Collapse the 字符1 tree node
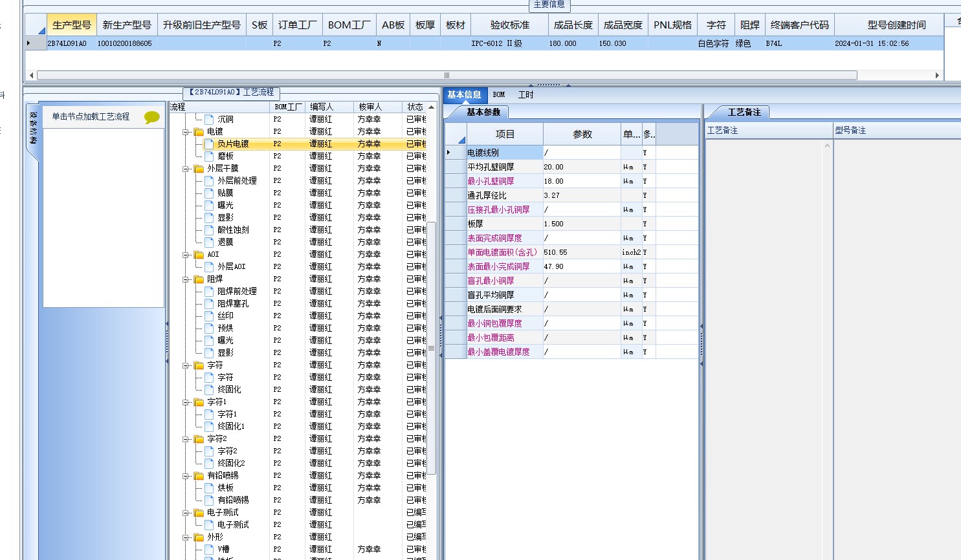This screenshot has height=560, width=961. point(186,402)
